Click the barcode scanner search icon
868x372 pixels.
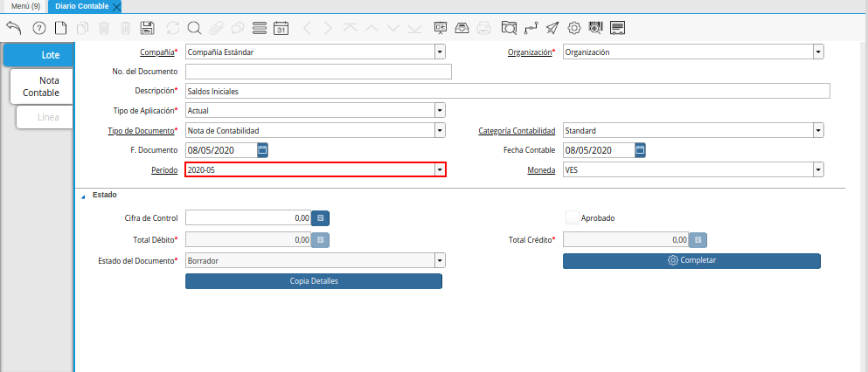(x=595, y=28)
